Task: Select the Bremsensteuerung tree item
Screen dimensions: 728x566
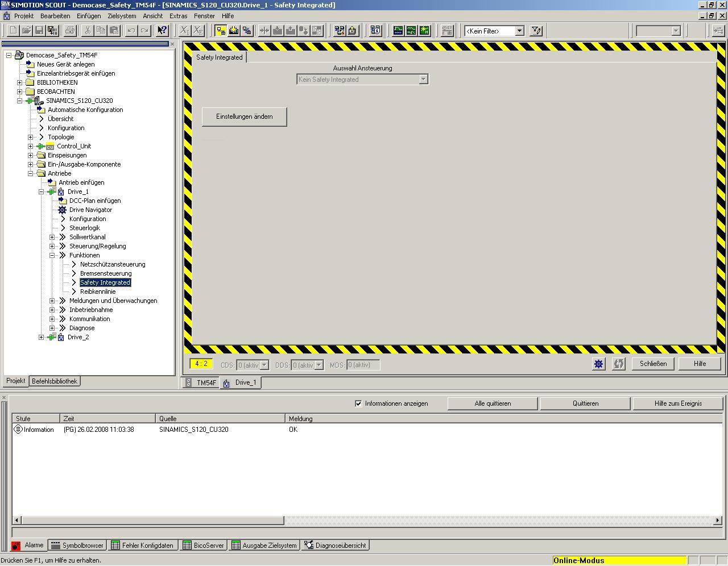Action: click(x=106, y=273)
